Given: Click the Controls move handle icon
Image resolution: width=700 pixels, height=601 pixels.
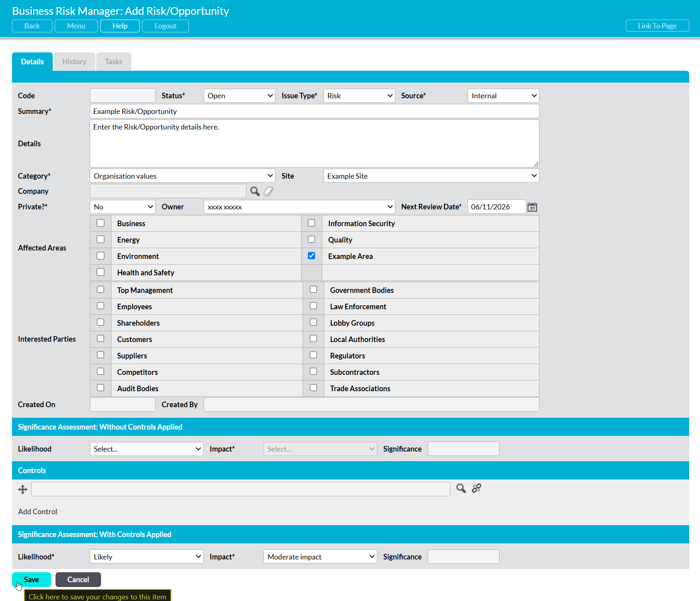Looking at the screenshot, I should click(x=23, y=490).
